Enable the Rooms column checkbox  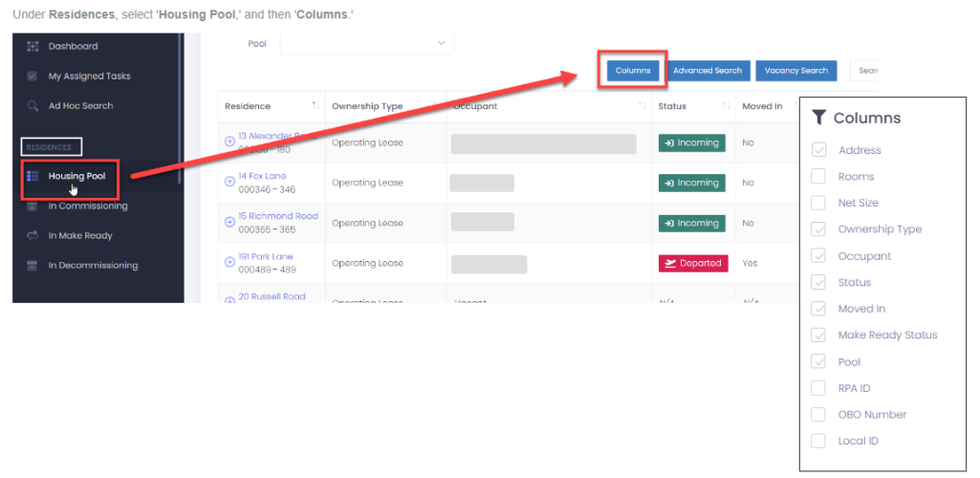[x=818, y=176]
